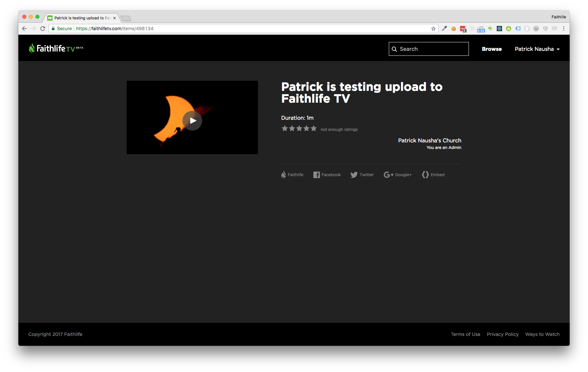The image size is (588, 372).
Task: Rate the video five stars
Action: 314,128
